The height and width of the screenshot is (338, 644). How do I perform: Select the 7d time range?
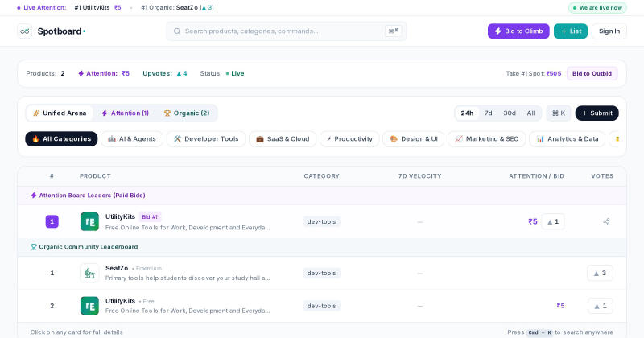pyautogui.click(x=488, y=113)
